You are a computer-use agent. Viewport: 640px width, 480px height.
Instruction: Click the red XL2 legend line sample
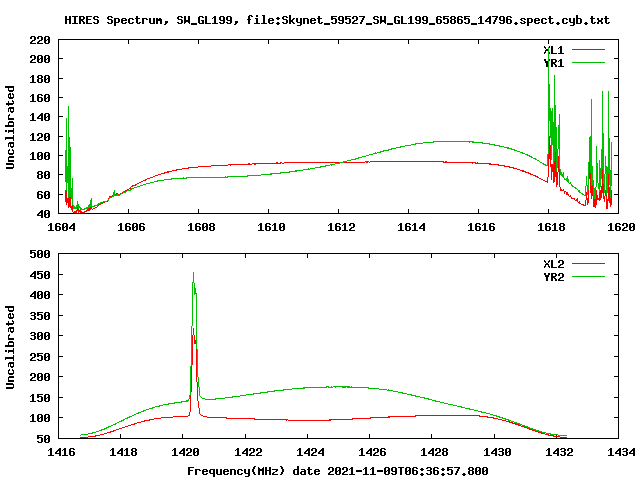(x=588, y=264)
